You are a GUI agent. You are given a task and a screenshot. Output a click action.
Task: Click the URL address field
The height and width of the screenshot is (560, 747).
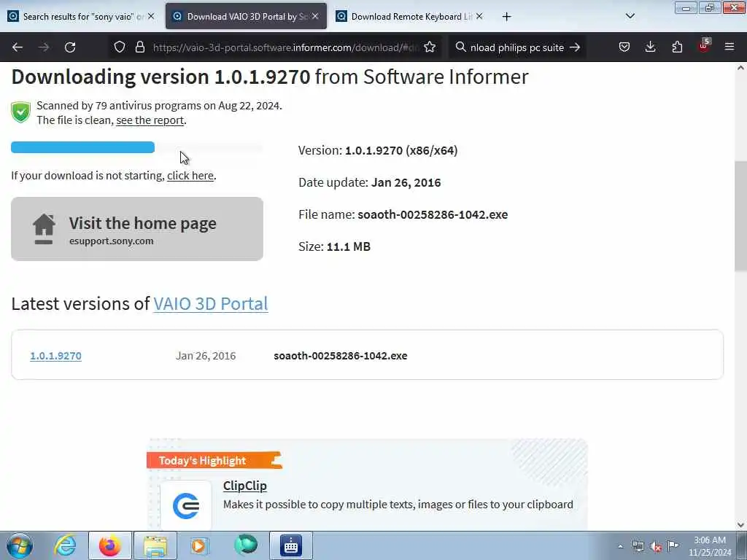pyautogui.click(x=286, y=47)
